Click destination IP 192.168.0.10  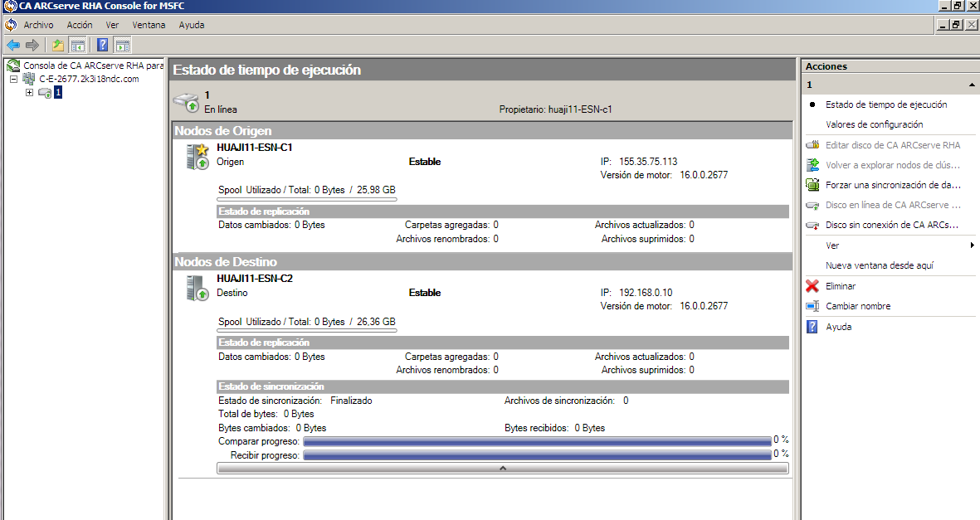(x=646, y=293)
